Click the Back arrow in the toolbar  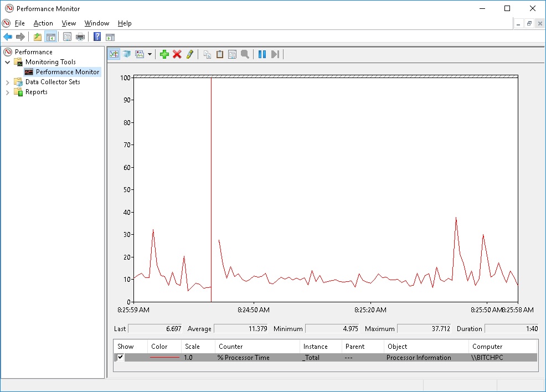pyautogui.click(x=8, y=37)
